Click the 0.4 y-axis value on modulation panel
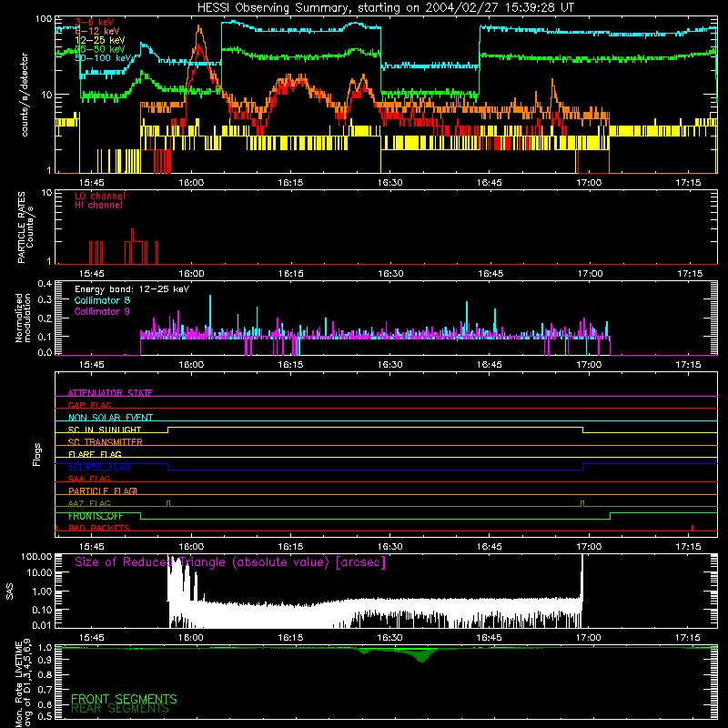The image size is (728, 728). [x=45, y=284]
